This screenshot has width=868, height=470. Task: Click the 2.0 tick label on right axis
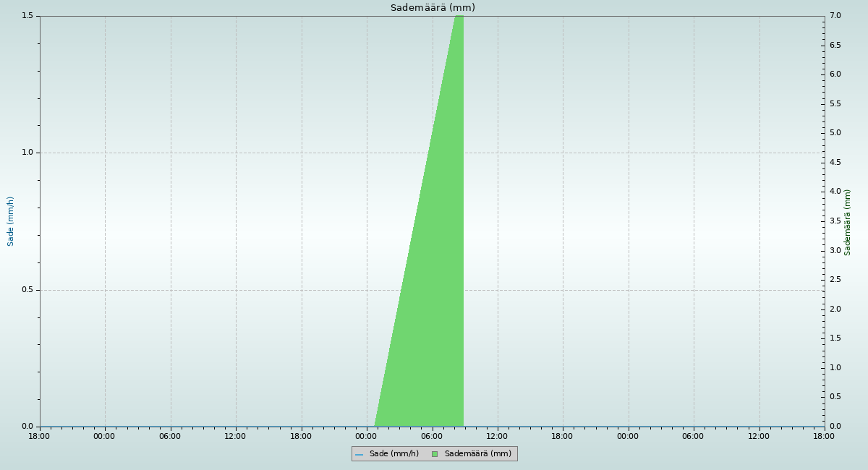(835, 309)
